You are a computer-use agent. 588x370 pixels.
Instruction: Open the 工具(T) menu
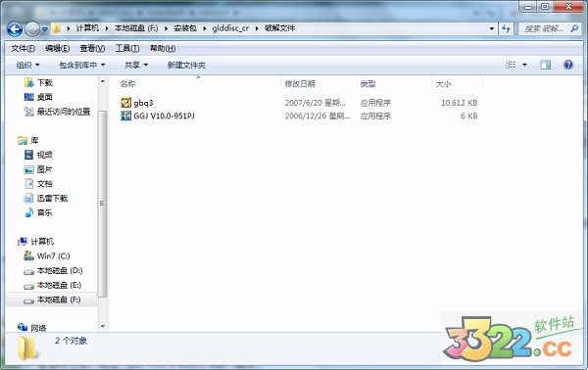[x=127, y=48]
